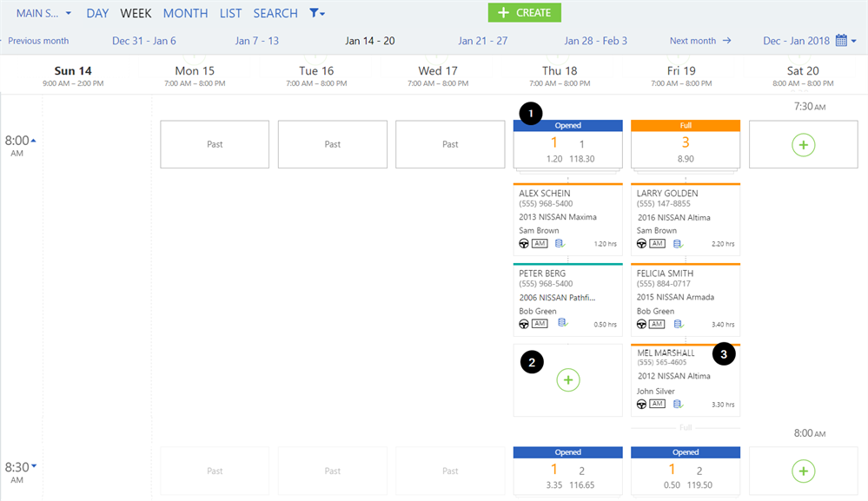Add appointment in Saturday 7:30 AM slot

[x=803, y=145]
